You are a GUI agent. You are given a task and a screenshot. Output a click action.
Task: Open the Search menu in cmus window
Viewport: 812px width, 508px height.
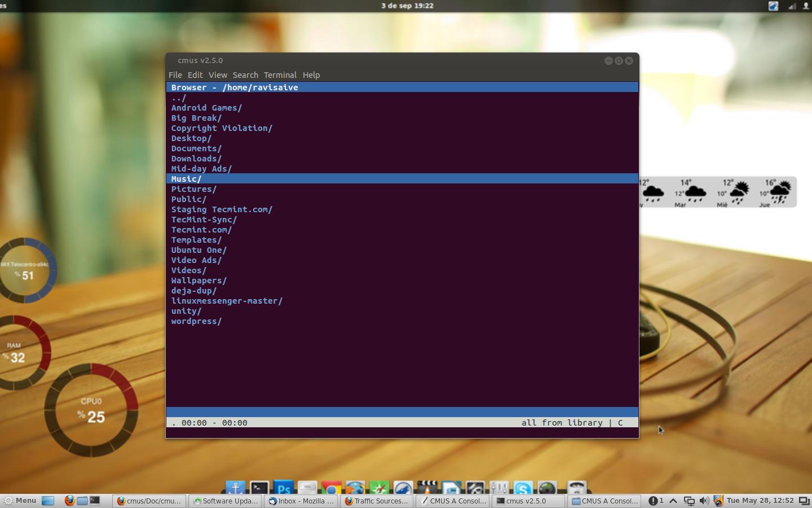click(245, 75)
